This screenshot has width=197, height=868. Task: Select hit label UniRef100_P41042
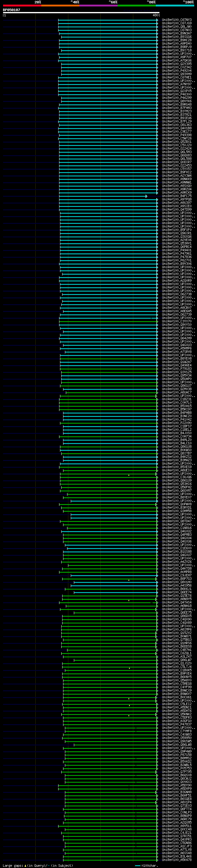(176, 419)
